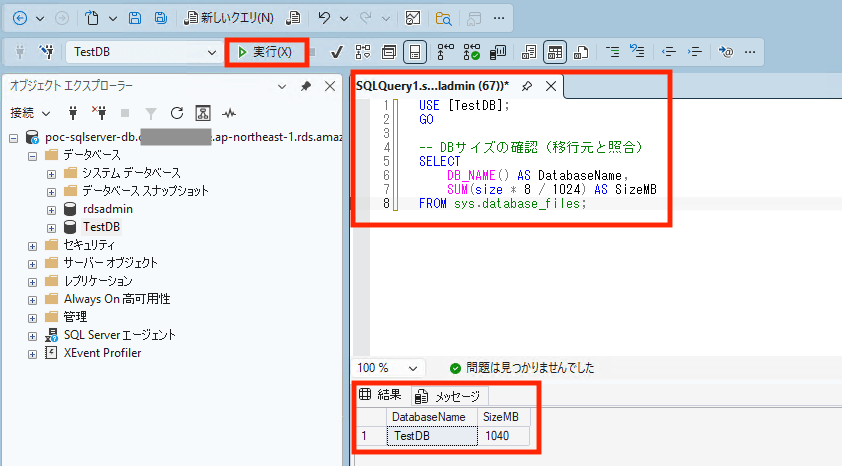Screen dimensions: 842x466
Task: Click the 実行(X) execute button
Action: 266,52
